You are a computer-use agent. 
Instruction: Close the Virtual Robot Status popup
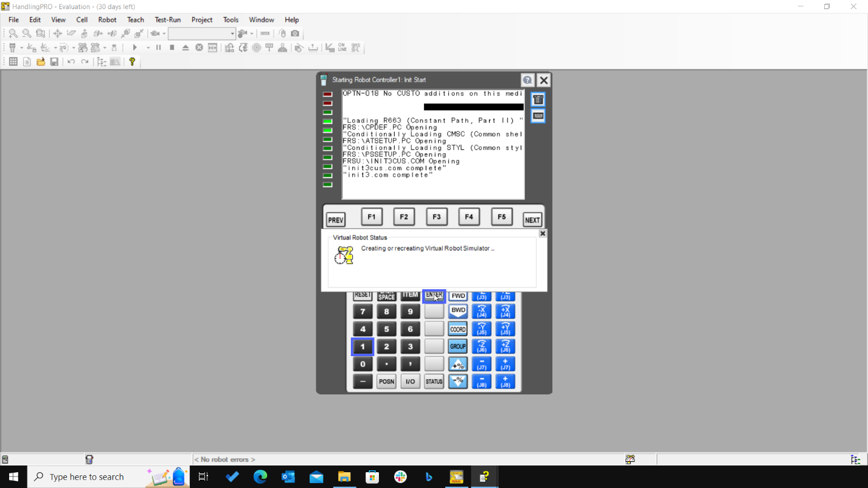(x=543, y=233)
